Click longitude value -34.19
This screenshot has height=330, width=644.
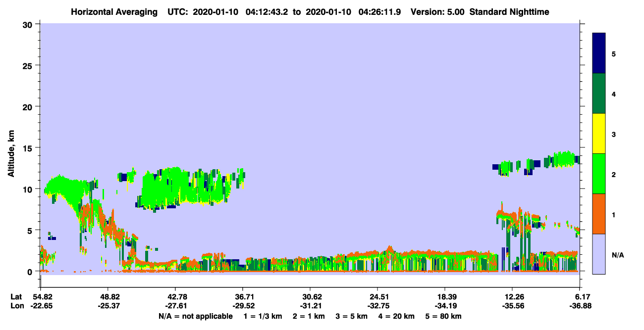(445, 306)
